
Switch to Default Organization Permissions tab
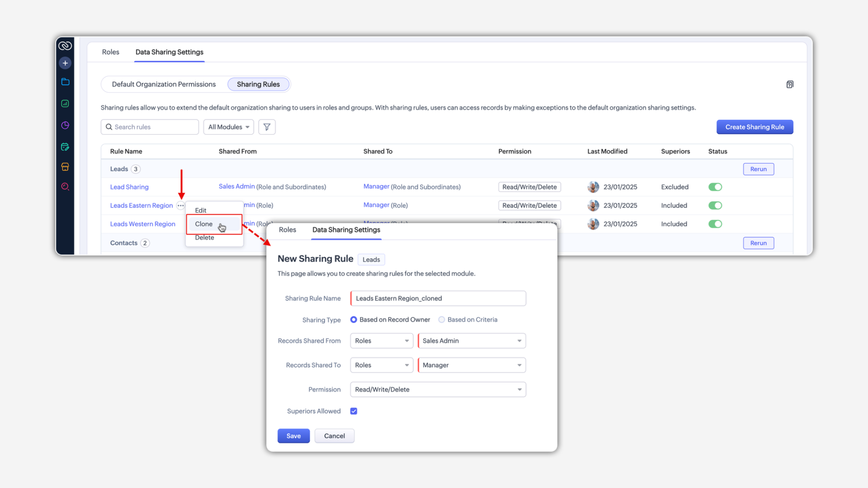[x=164, y=84]
